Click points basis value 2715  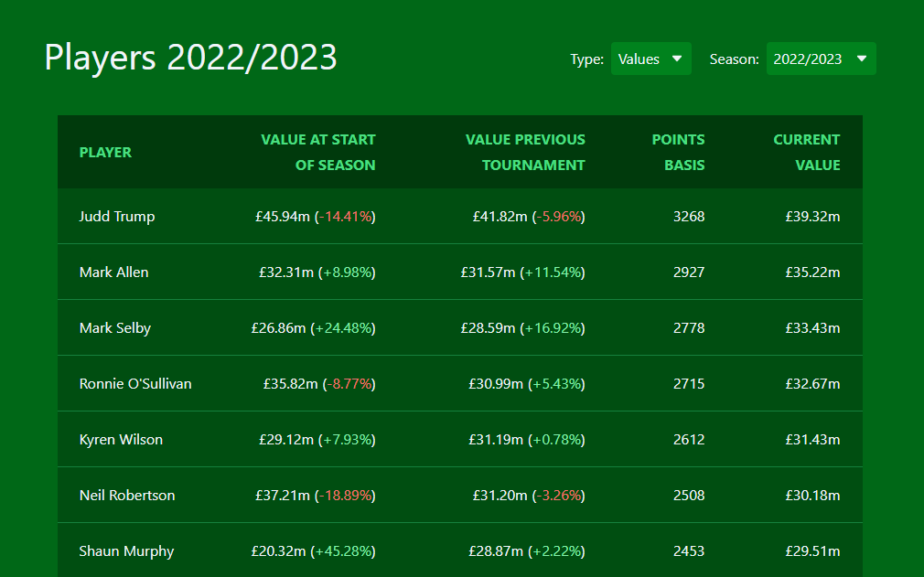point(689,384)
